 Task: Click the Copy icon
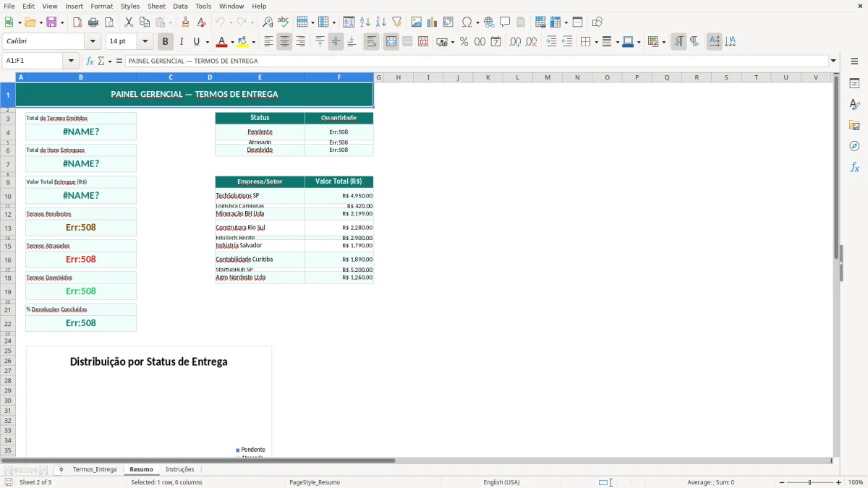[x=145, y=22]
